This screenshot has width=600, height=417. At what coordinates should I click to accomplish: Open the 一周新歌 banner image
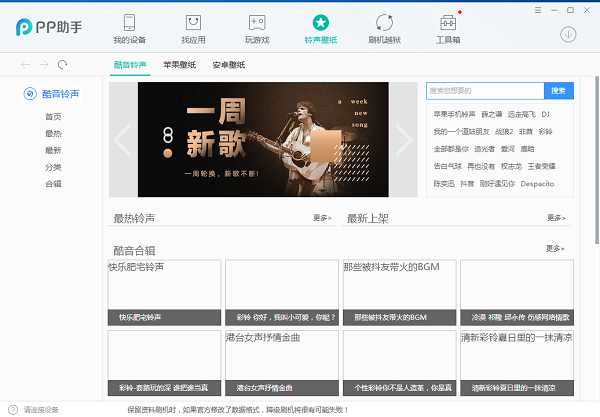[263, 140]
